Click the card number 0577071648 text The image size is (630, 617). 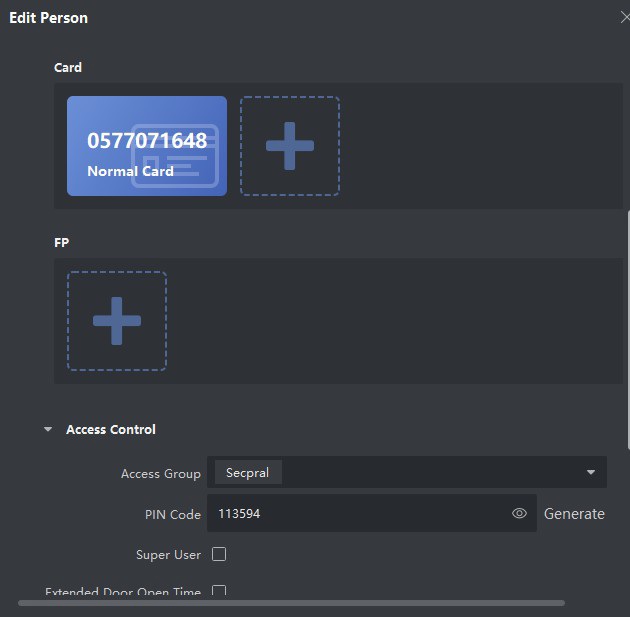pyautogui.click(x=147, y=140)
